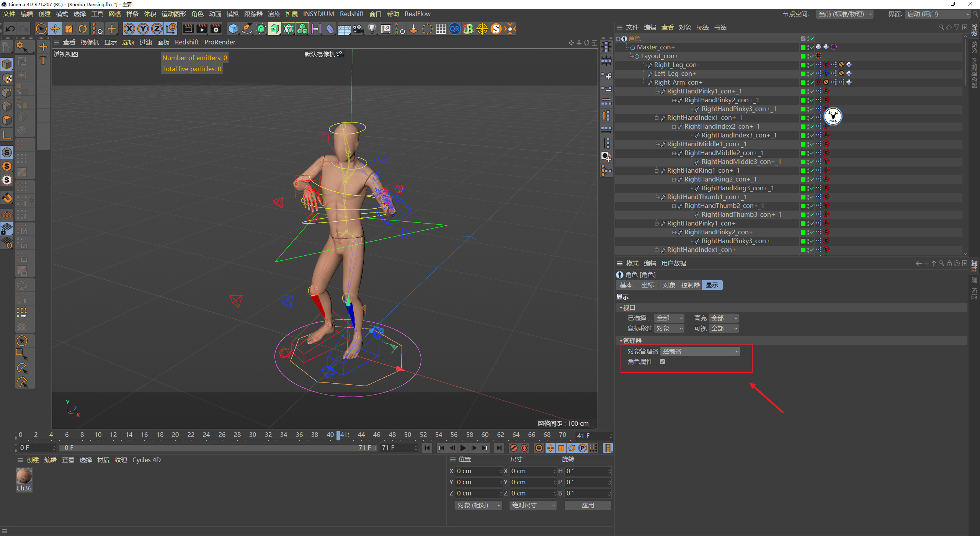Screen dimensions: 980x536
Task: Open the Redshift menu
Action: pyautogui.click(x=351, y=14)
